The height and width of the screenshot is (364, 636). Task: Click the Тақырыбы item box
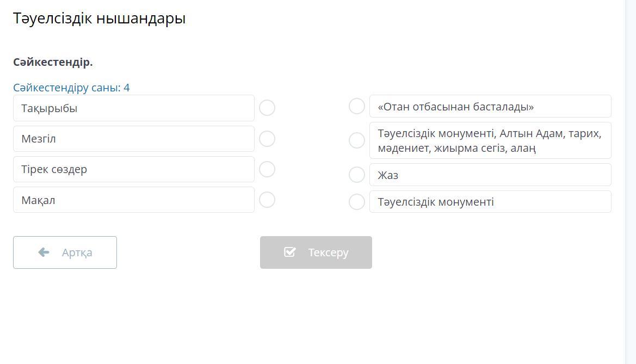point(133,108)
